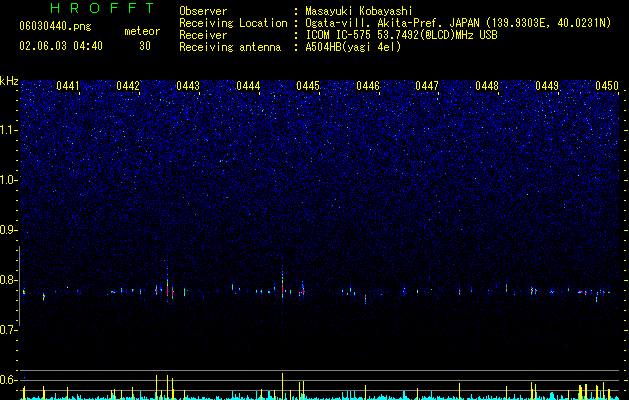The width and height of the screenshot is (629, 400).
Task: Click the Observer label
Action: coord(203,11)
